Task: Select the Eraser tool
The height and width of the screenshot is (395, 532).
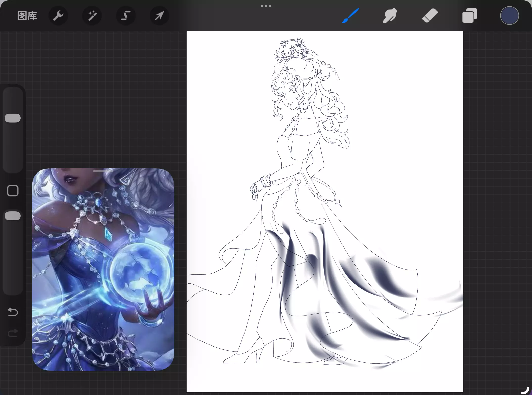Action: (x=430, y=16)
